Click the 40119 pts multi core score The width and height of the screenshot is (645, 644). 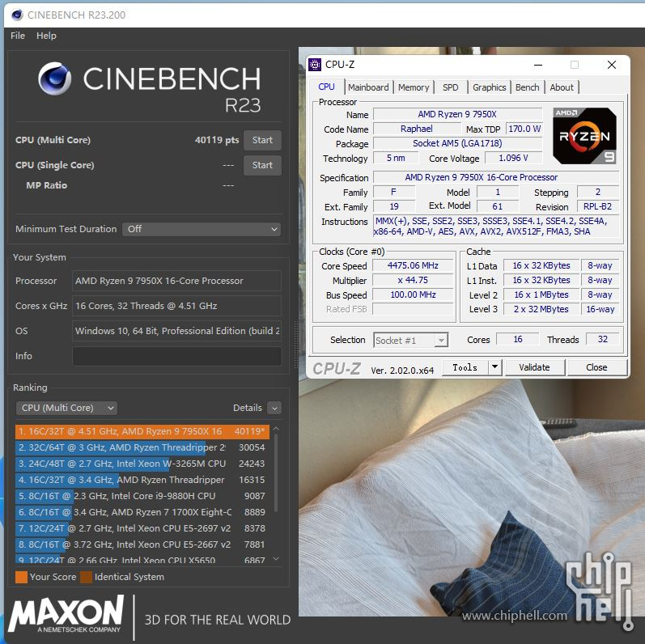(x=217, y=140)
